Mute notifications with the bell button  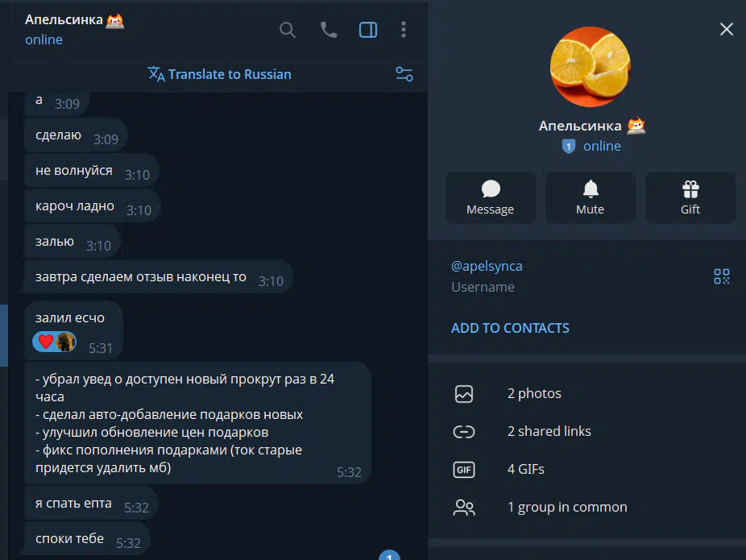pos(591,198)
